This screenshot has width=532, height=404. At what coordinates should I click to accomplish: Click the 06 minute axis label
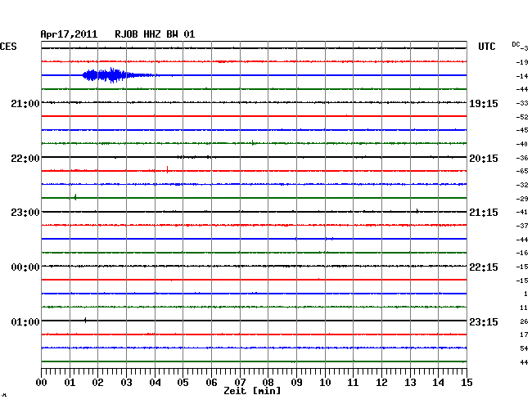(211, 382)
